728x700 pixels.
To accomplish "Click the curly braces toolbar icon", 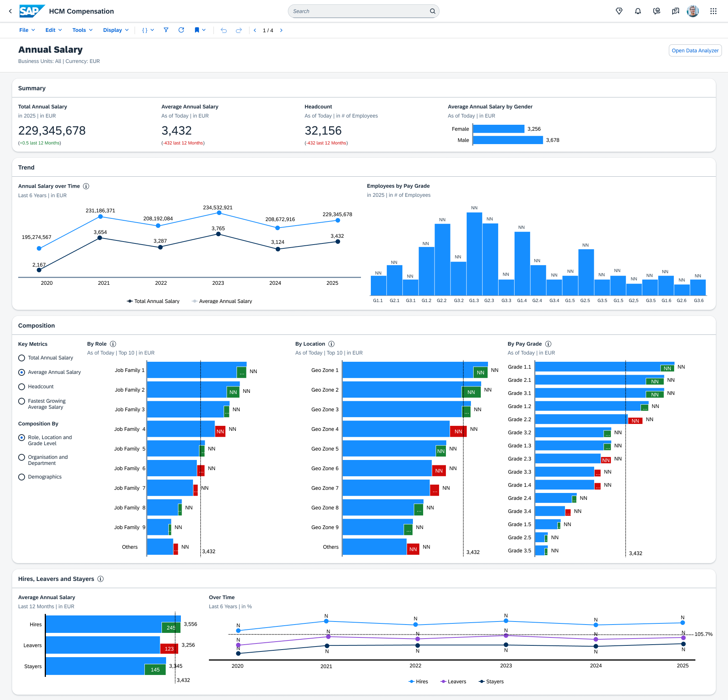I will pos(144,30).
